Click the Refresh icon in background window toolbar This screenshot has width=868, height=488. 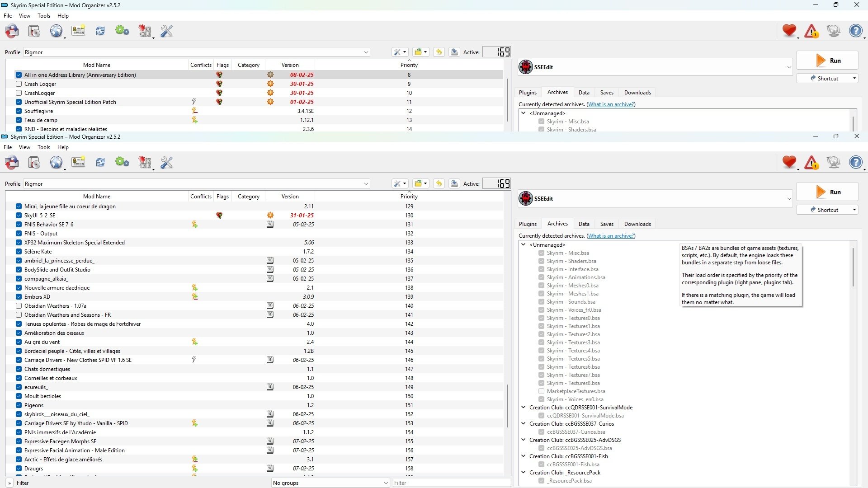tap(100, 31)
